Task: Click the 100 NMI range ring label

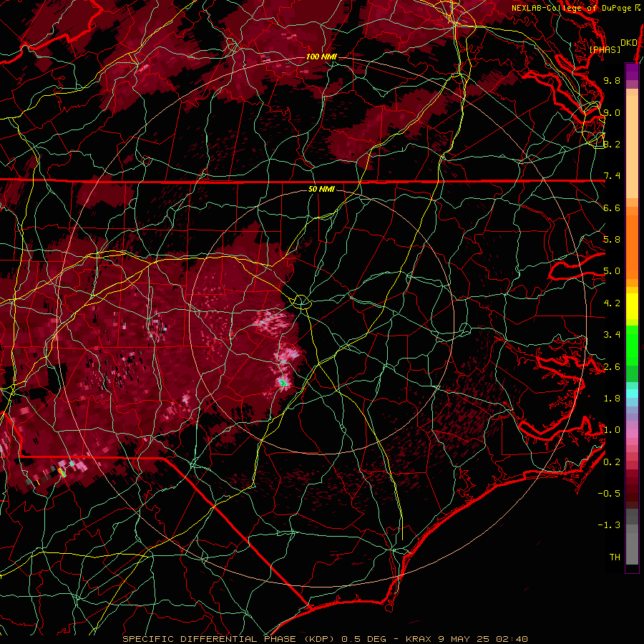Action: [x=321, y=57]
